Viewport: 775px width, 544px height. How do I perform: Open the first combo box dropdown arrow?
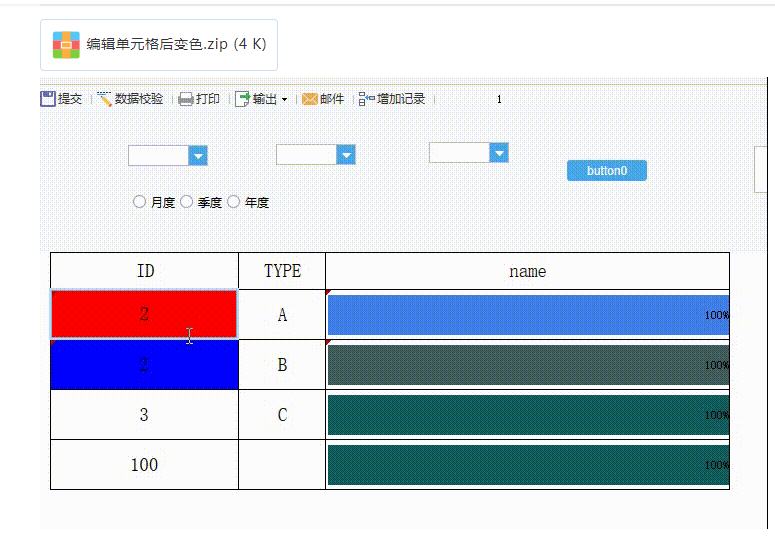(x=198, y=156)
